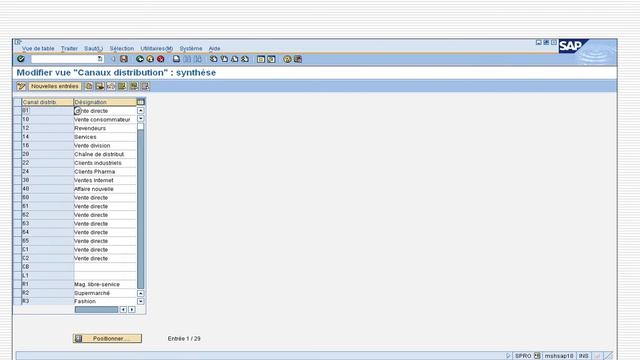
Task: Click the horizontal scrollbar thumb under table
Action: (x=96, y=310)
